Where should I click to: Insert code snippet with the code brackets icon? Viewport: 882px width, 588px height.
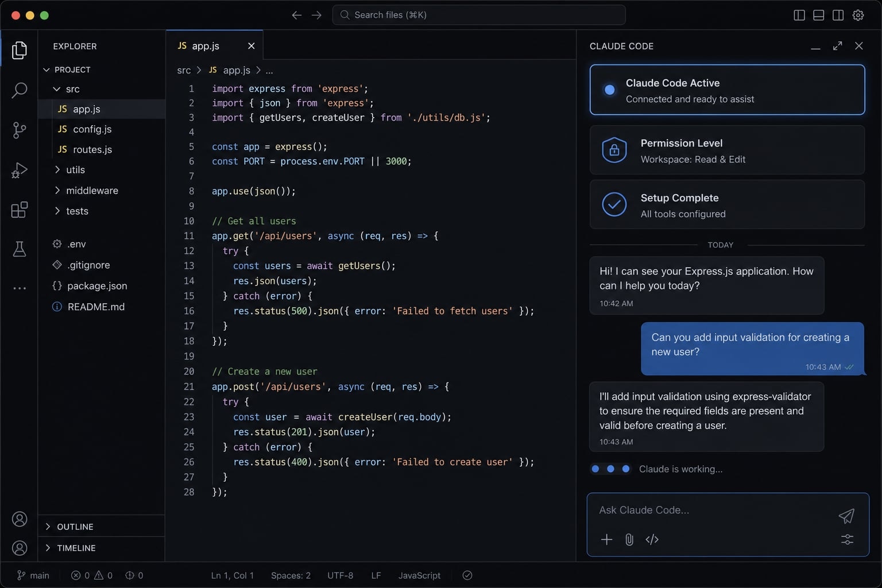[x=652, y=539]
